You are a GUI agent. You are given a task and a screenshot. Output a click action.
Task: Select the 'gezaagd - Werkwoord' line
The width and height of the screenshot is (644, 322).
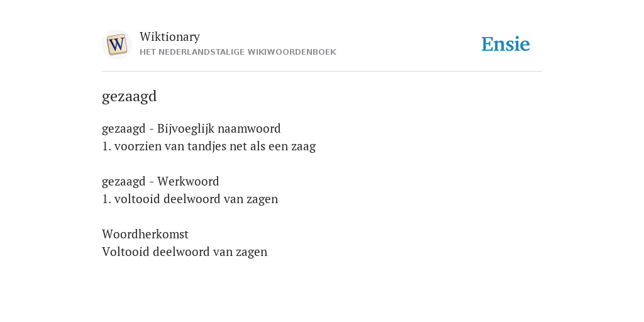click(160, 182)
